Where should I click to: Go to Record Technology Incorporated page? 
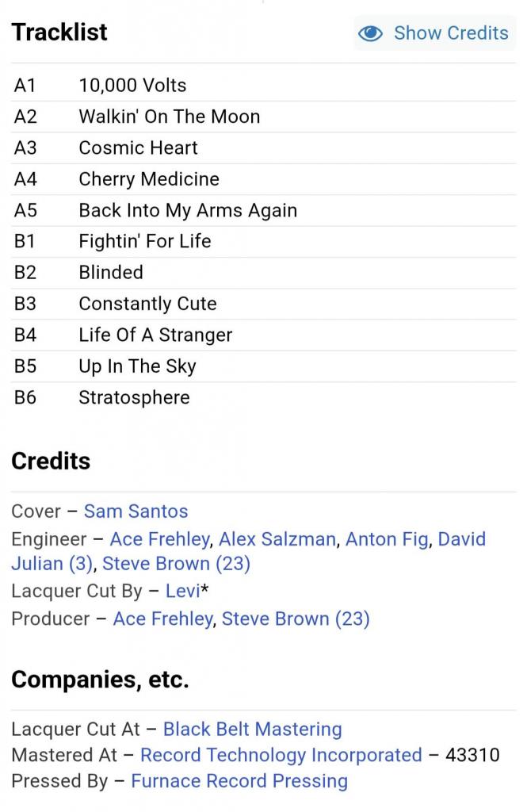pos(281,755)
